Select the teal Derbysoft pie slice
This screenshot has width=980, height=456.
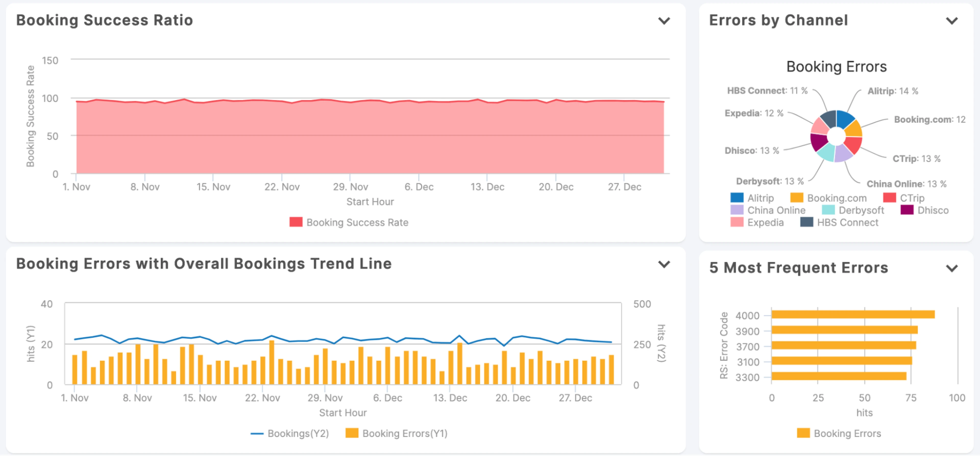(827, 152)
